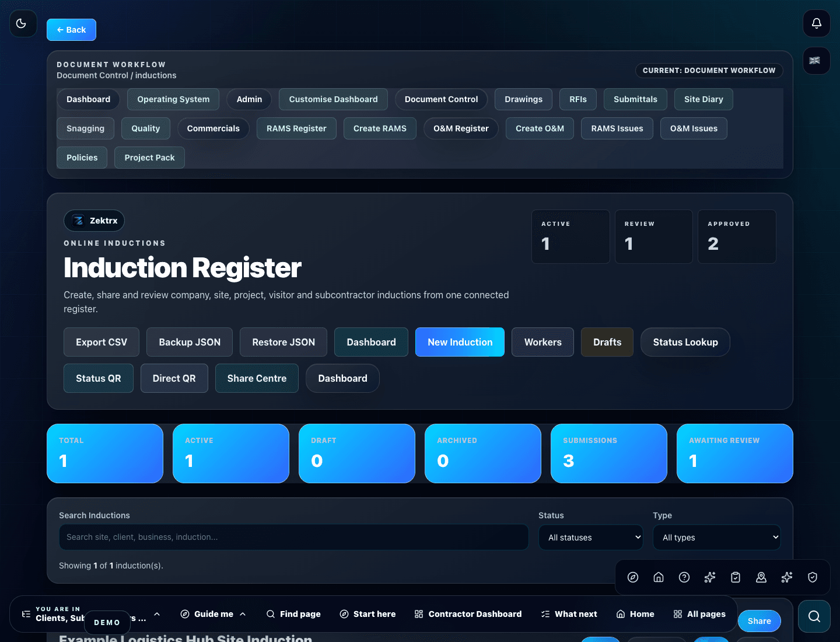
Task: Open All pages from bottom bar
Action: click(x=699, y=614)
